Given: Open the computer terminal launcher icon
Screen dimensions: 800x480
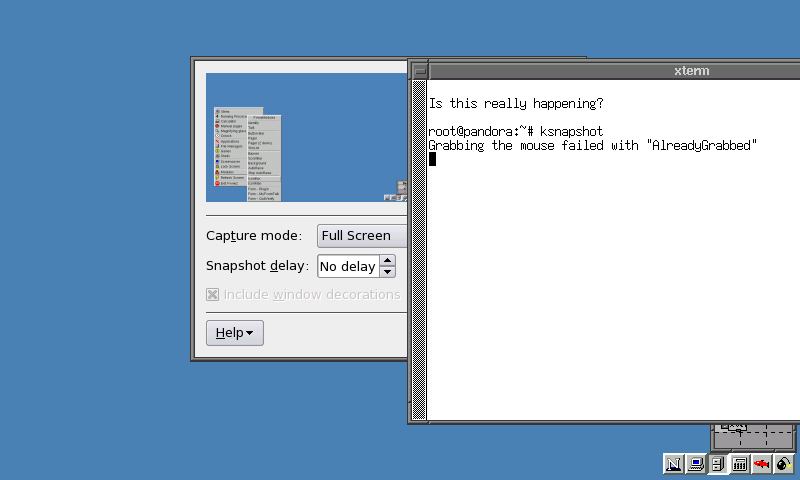Looking at the screenshot, I should point(695,464).
